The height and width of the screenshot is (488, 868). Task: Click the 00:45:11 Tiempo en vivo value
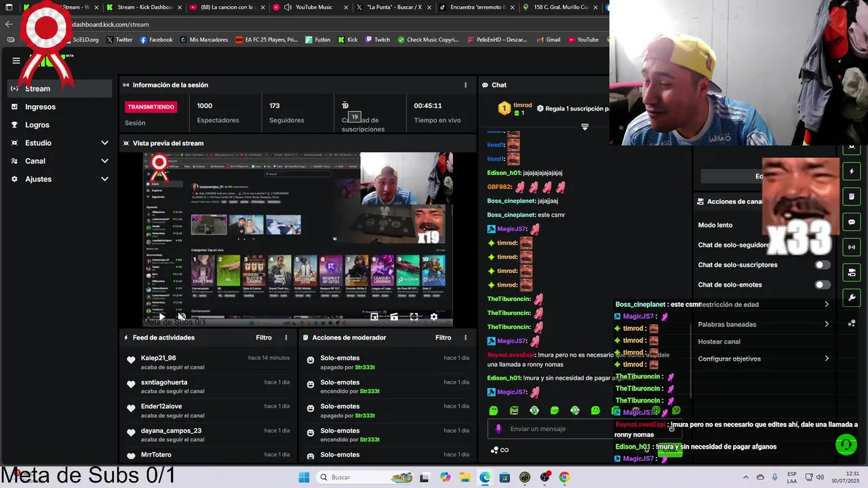click(428, 106)
